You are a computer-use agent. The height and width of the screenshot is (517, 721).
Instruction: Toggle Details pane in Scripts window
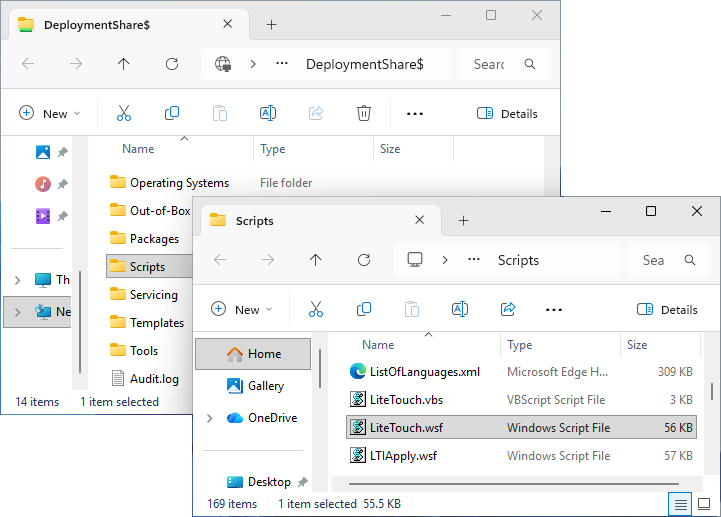(667, 310)
